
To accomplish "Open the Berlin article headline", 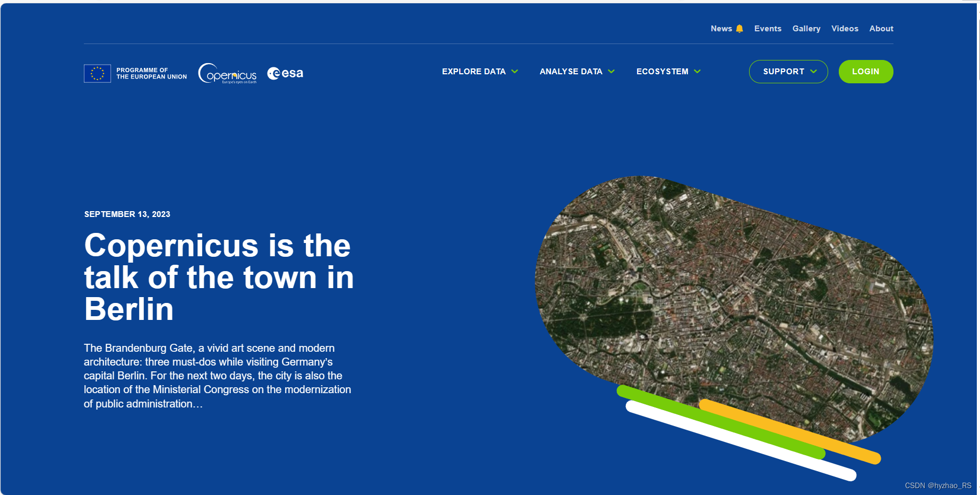I will 219,276.
